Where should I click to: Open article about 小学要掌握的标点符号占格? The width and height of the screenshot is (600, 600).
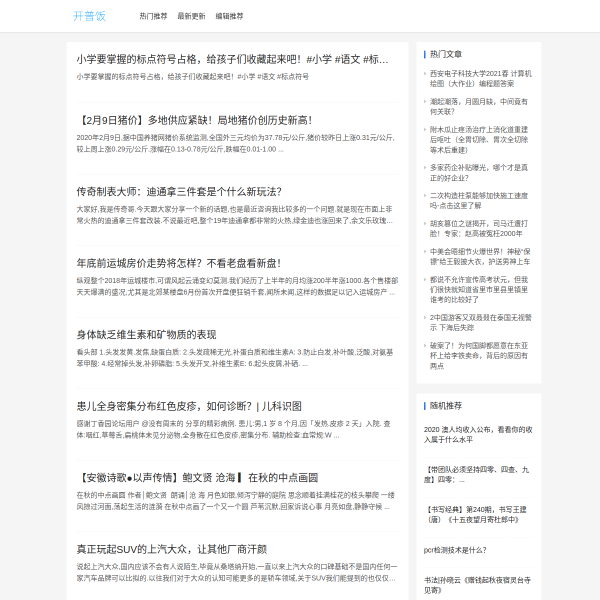232,60
